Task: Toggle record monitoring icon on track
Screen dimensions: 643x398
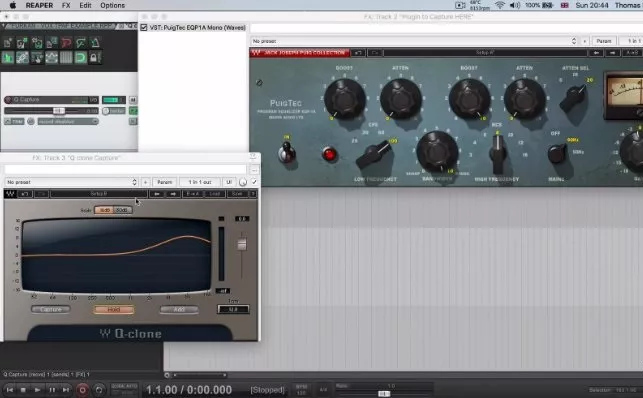Action: pyautogui.click(x=31, y=121)
